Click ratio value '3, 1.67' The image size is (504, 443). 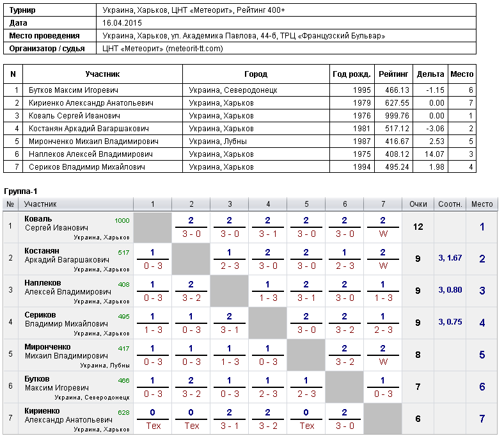(x=450, y=258)
